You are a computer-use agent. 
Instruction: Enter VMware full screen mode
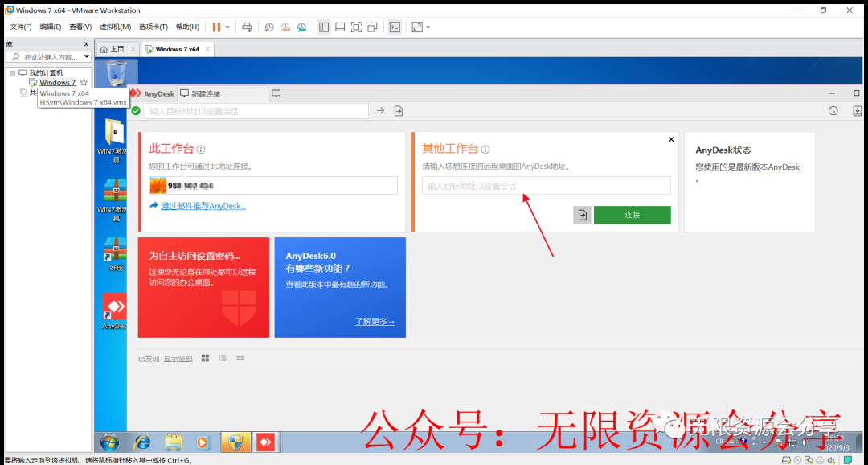click(x=357, y=27)
